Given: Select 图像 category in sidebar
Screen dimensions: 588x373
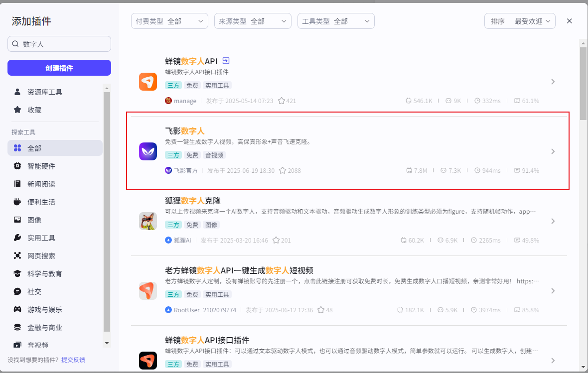Looking at the screenshot, I should (x=34, y=220).
